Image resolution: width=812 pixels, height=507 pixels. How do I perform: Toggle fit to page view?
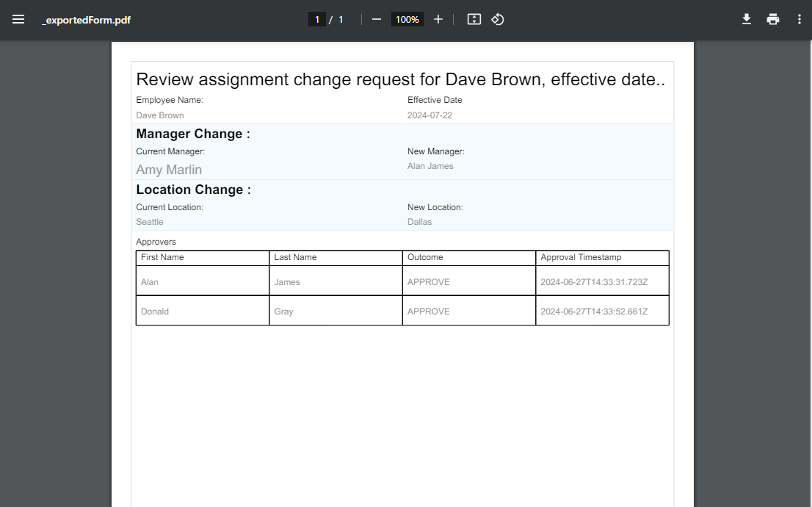[474, 20]
